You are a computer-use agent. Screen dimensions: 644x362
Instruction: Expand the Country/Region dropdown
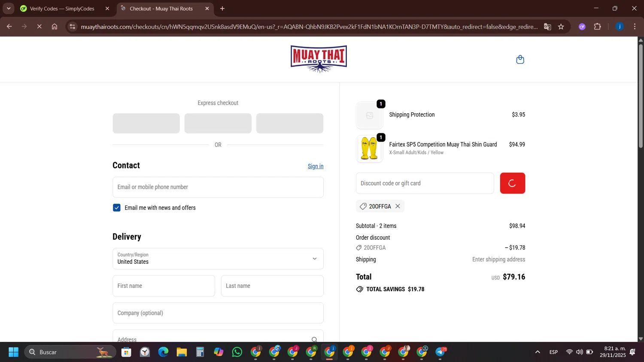(x=218, y=259)
